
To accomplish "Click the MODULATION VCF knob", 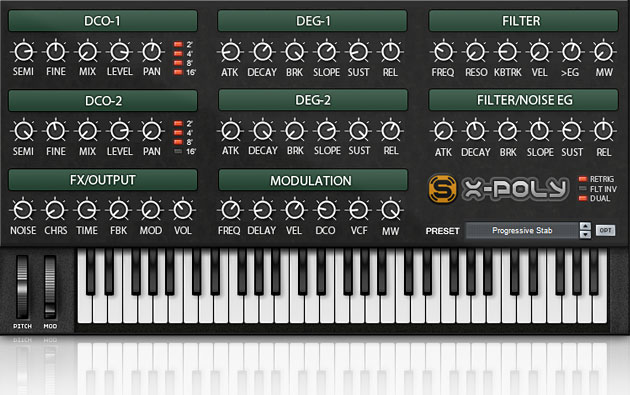I will click(x=358, y=210).
